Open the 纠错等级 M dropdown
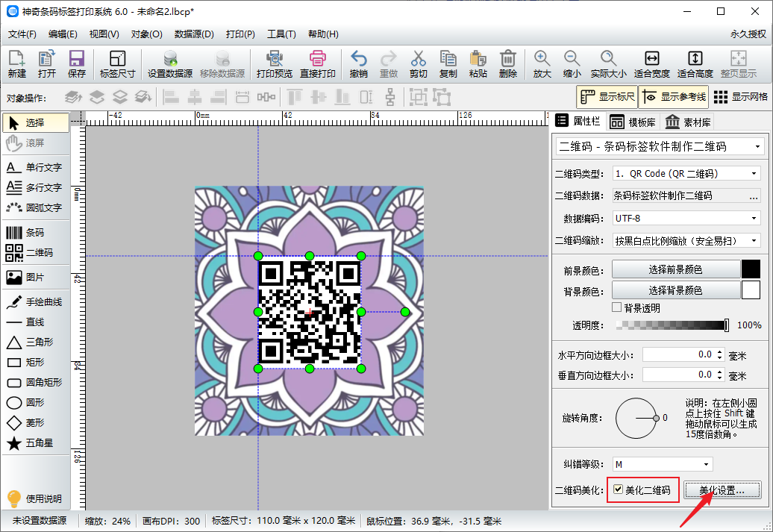Screen dimensions: 773x532 tap(663, 464)
